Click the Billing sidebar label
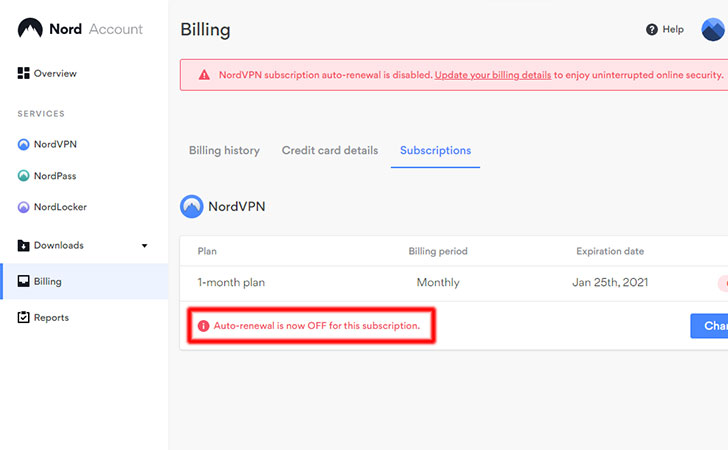Viewport: 728px width, 450px height. pyautogui.click(x=47, y=281)
